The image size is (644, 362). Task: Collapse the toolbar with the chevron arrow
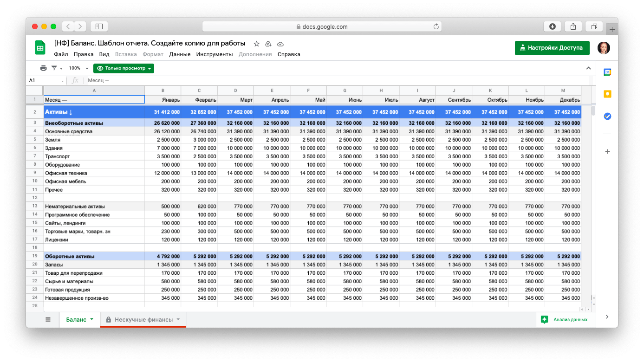point(588,68)
